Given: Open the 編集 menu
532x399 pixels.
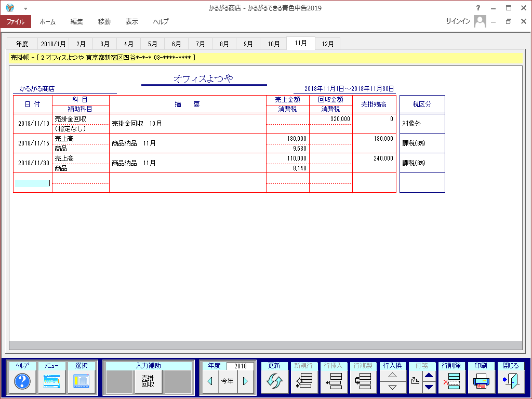Looking at the screenshot, I should (77, 21).
